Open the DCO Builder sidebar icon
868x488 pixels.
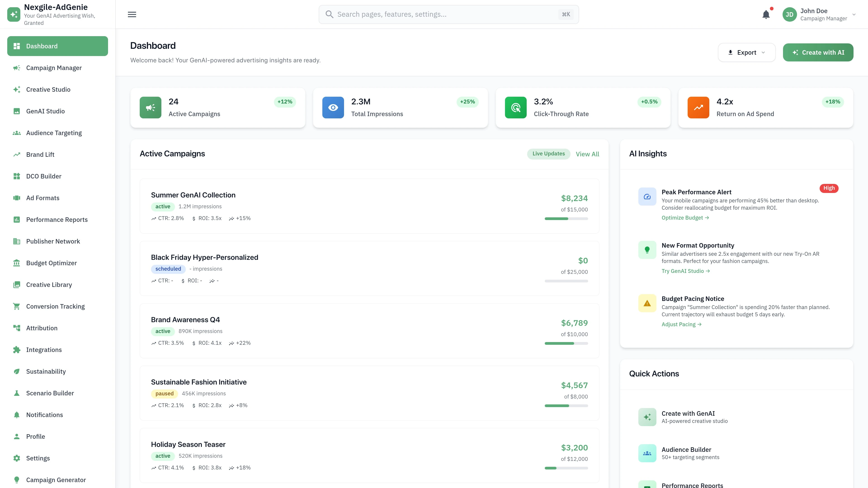click(17, 176)
